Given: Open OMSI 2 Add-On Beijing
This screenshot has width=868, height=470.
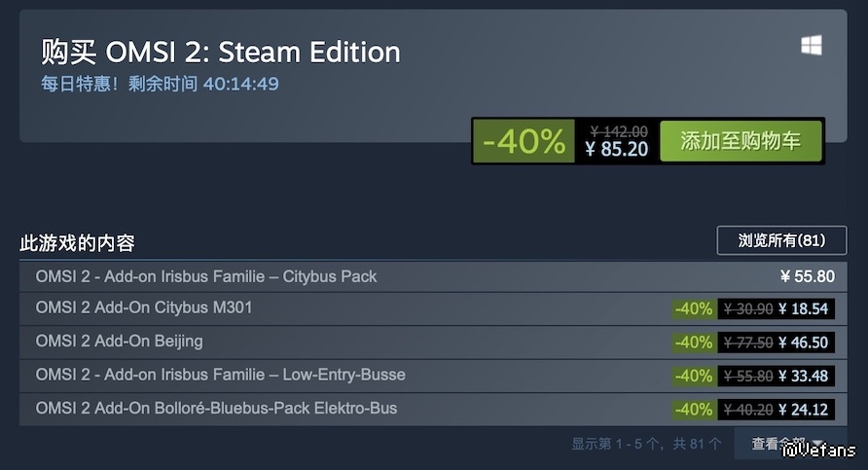Looking at the screenshot, I should [x=119, y=342].
